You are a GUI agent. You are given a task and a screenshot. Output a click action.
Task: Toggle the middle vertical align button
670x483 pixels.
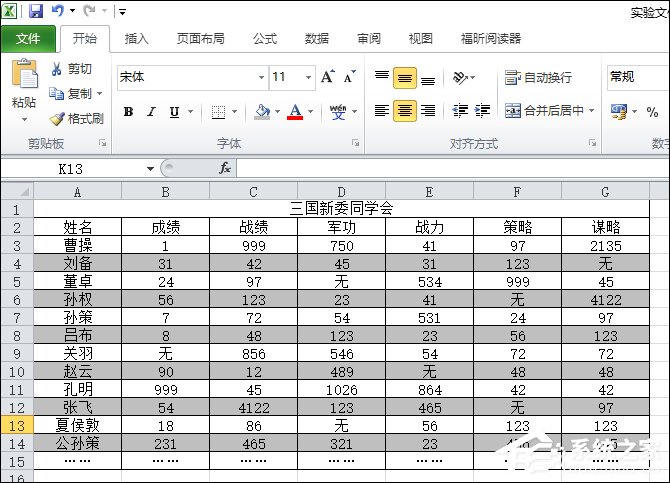[x=405, y=77]
